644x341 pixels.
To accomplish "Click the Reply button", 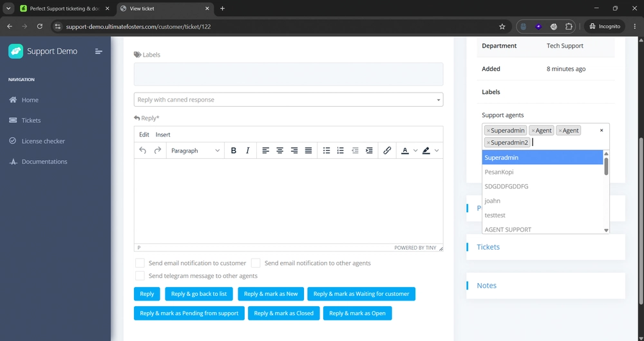I will click(x=147, y=294).
